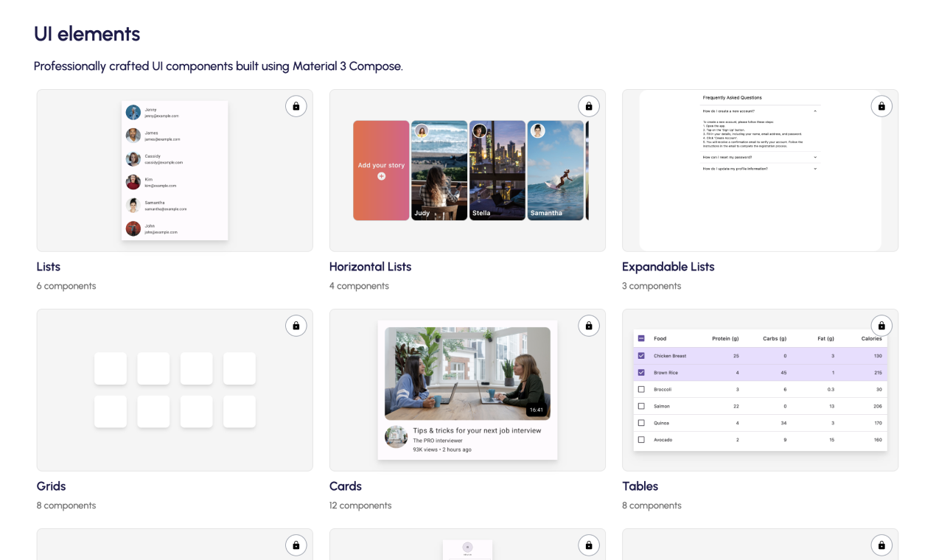This screenshot has width=936, height=560.
Task: Click the Carbs (g) column header
Action: [x=775, y=339]
